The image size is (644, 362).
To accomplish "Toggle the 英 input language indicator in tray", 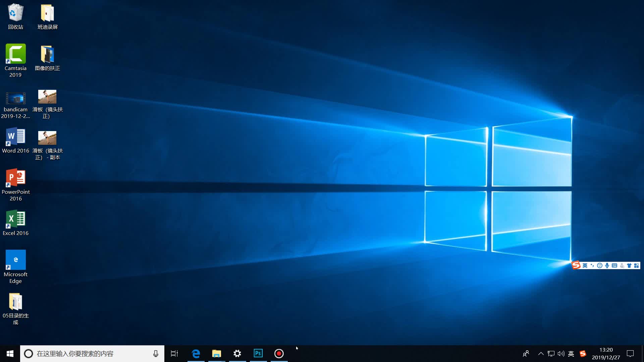I will point(571,354).
